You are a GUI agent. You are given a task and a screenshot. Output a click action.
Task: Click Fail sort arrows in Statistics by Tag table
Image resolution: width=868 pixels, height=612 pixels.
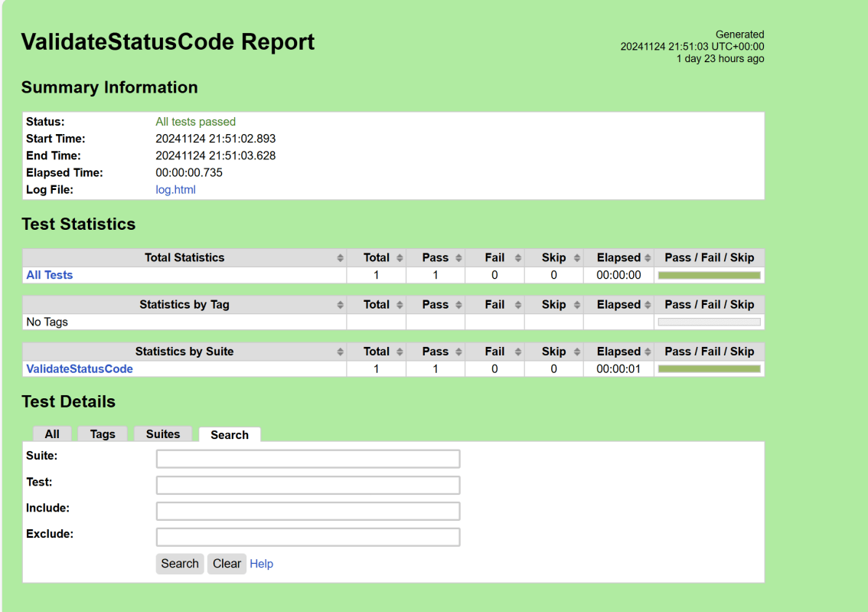[x=518, y=305]
